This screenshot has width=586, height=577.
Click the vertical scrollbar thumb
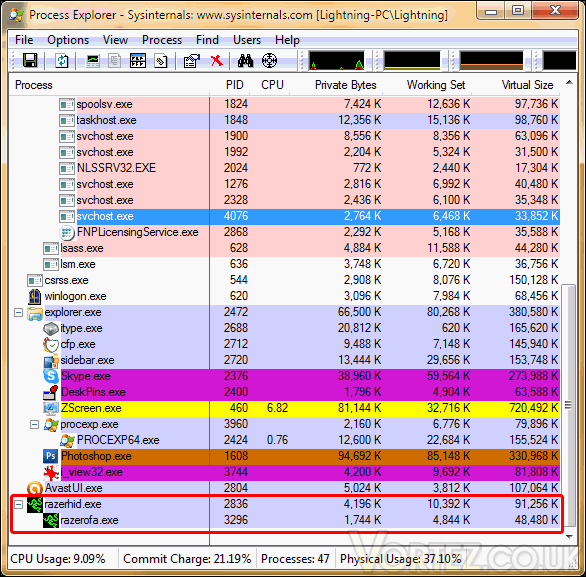pos(569,405)
